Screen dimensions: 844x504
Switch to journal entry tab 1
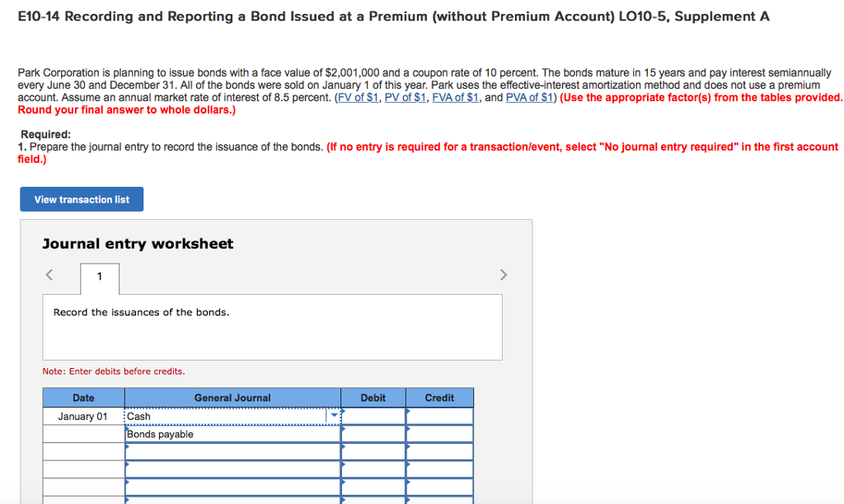pyautogui.click(x=100, y=278)
